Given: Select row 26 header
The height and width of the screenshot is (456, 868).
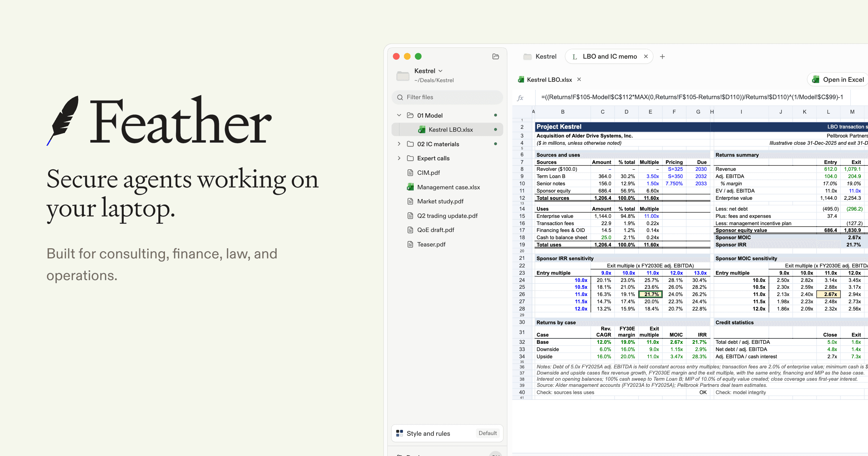Looking at the screenshot, I should click(522, 294).
